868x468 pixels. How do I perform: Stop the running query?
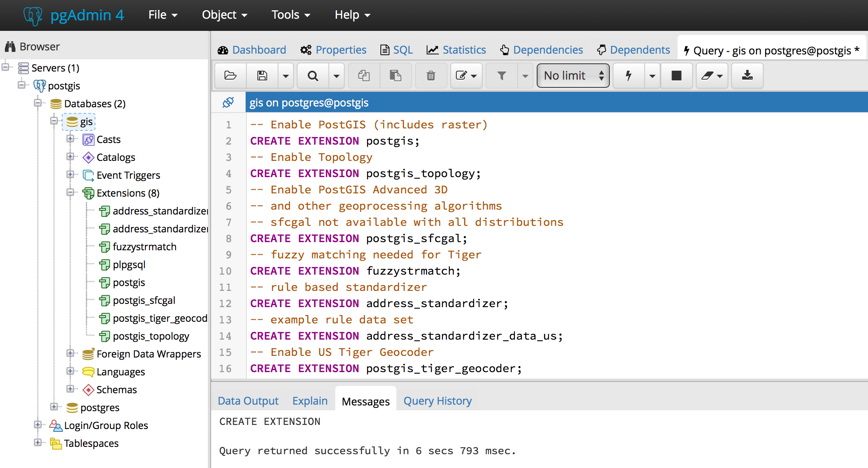tap(676, 76)
